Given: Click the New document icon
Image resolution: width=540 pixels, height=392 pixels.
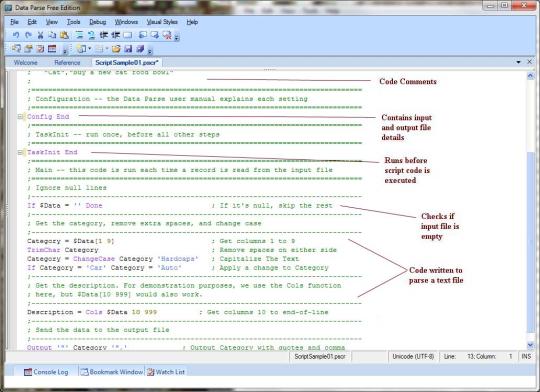Looking at the screenshot, I should click(x=81, y=49).
